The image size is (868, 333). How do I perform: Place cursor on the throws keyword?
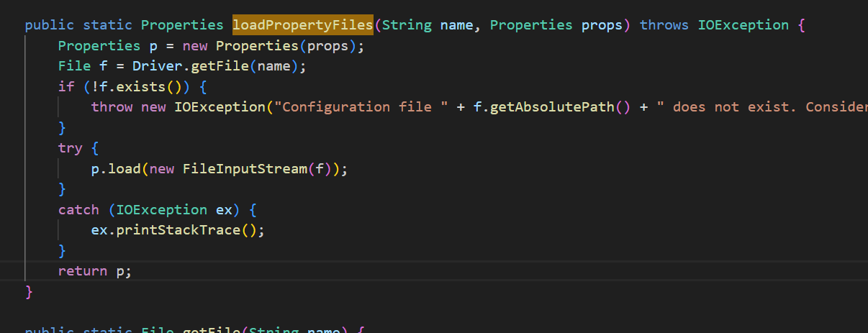tap(664, 25)
